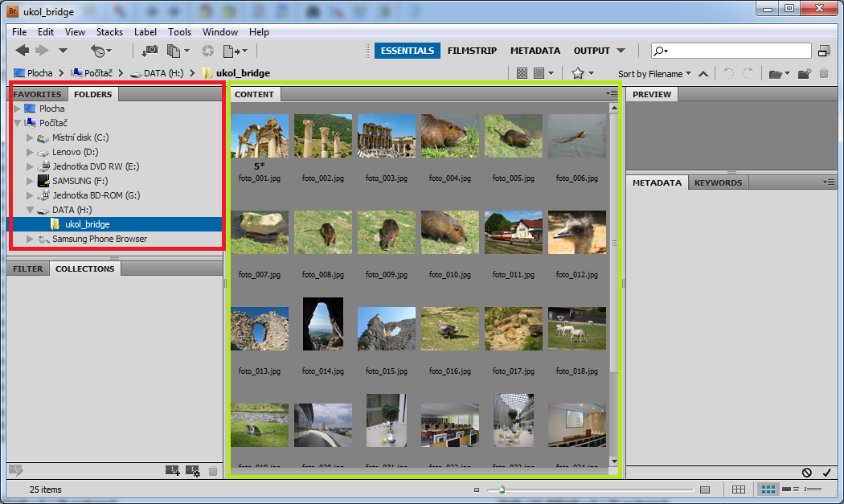Click the Get Photos from Camera icon
The height and width of the screenshot is (504, 844).
pos(150,51)
